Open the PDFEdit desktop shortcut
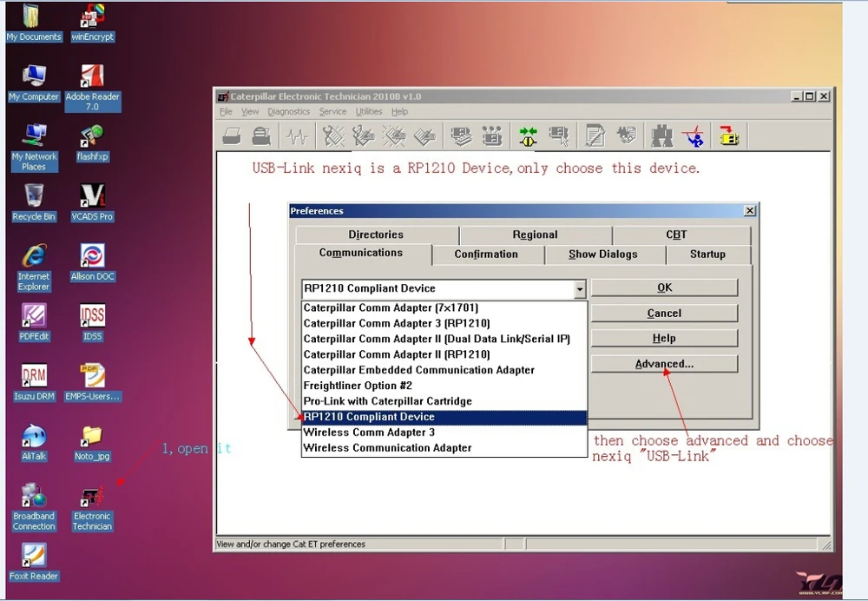 tap(34, 322)
